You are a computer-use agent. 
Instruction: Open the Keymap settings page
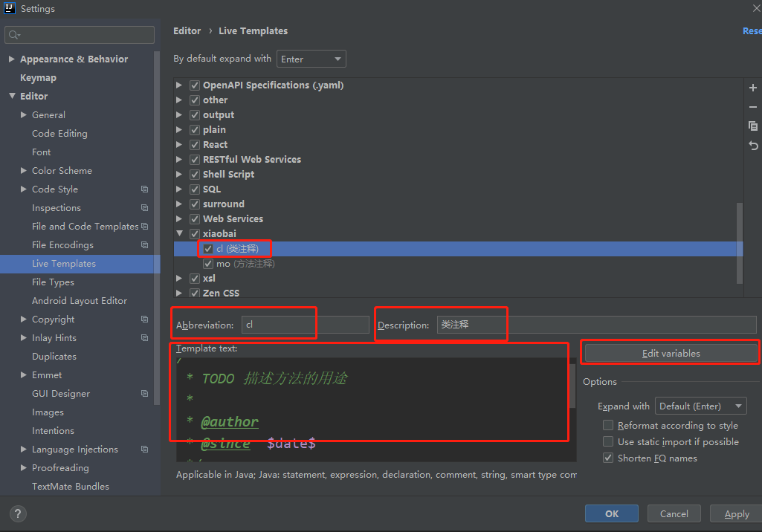pyautogui.click(x=38, y=78)
